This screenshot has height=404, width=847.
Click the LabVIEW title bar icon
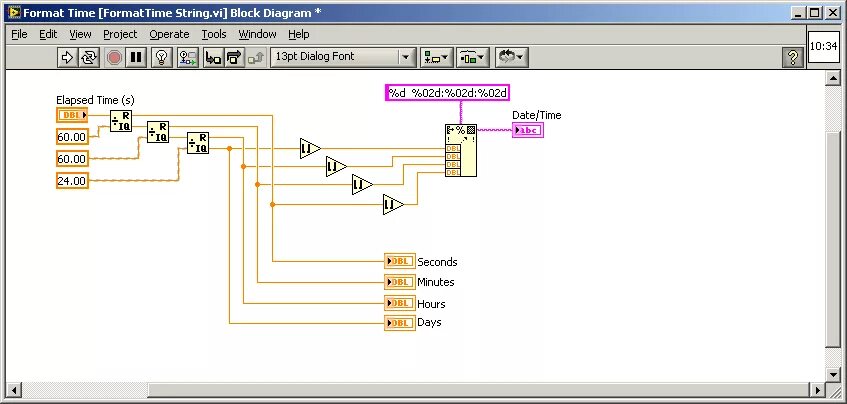tap(14, 12)
